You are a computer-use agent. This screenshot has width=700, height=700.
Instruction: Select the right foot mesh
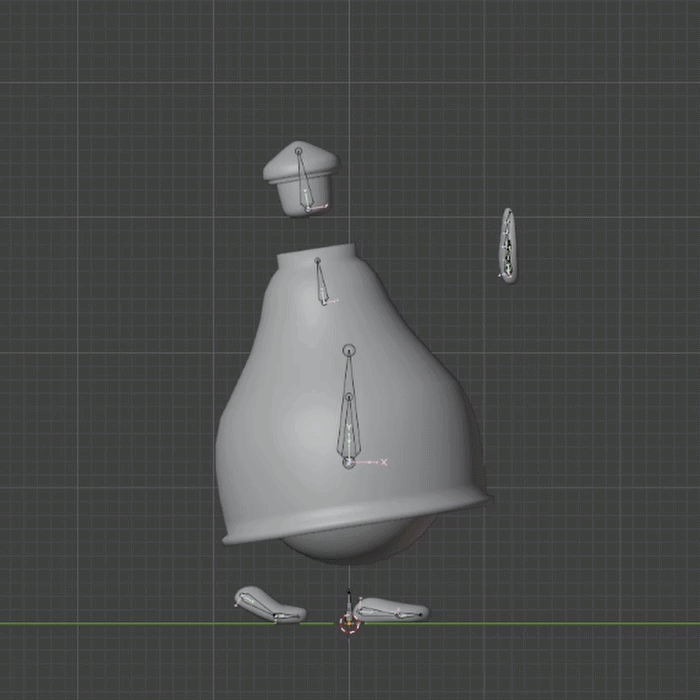click(392, 610)
